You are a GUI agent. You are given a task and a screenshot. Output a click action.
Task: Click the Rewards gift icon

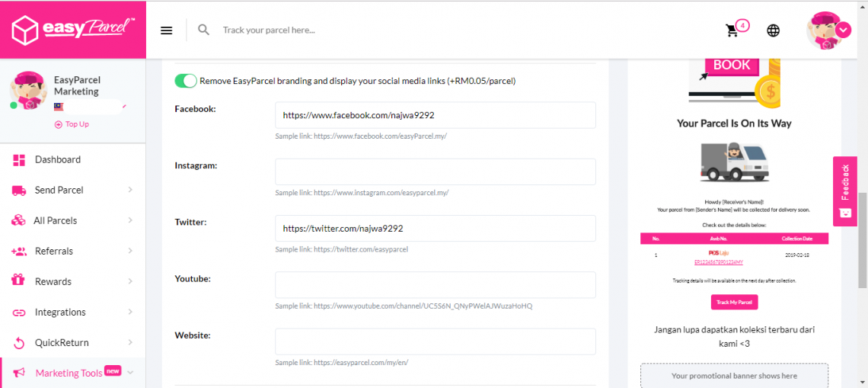(x=19, y=281)
